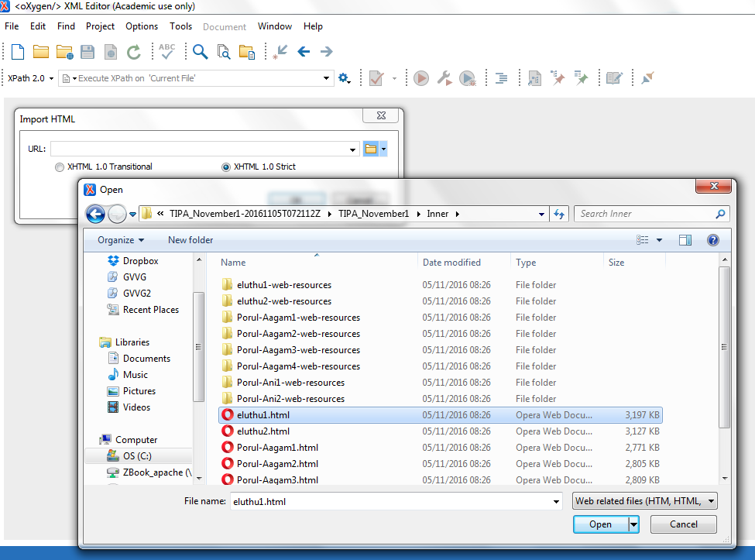Select XHTML 1.0 Strict radio button
The height and width of the screenshot is (560, 755).
coord(226,167)
